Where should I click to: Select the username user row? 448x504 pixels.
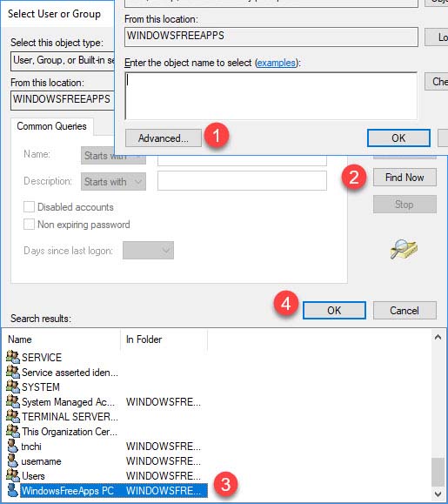[106, 461]
